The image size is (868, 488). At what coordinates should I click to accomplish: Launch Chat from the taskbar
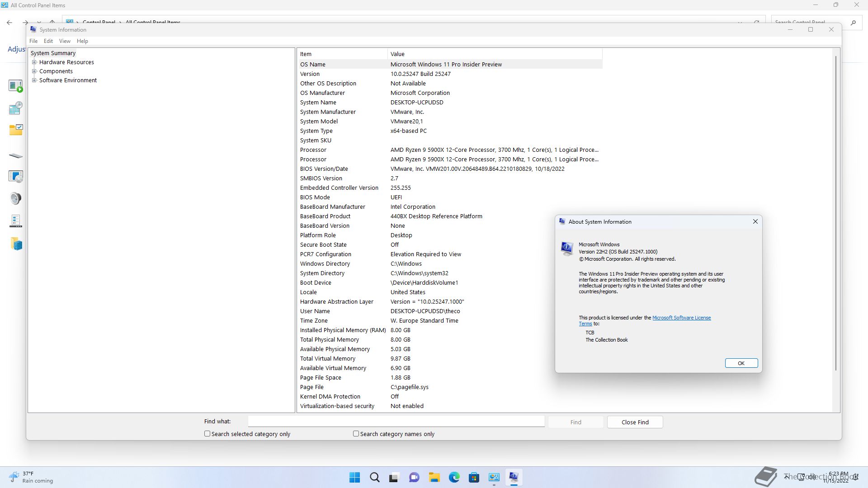(414, 477)
